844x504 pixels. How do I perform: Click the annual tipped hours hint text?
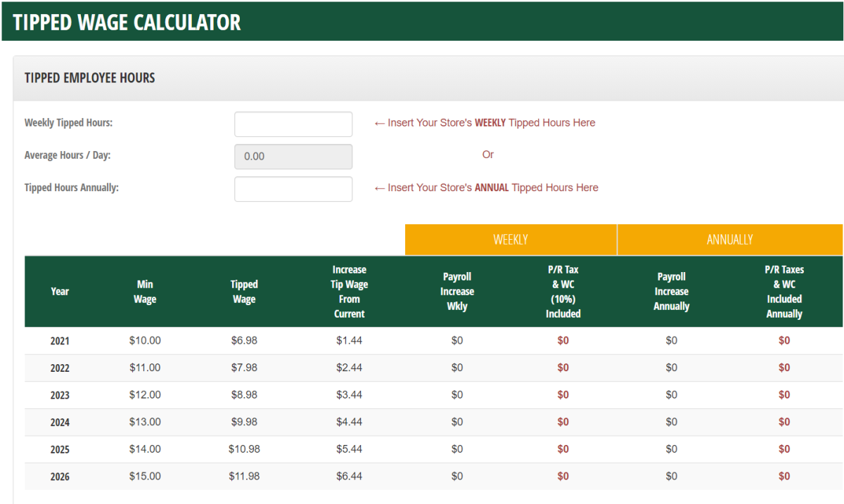tap(486, 188)
